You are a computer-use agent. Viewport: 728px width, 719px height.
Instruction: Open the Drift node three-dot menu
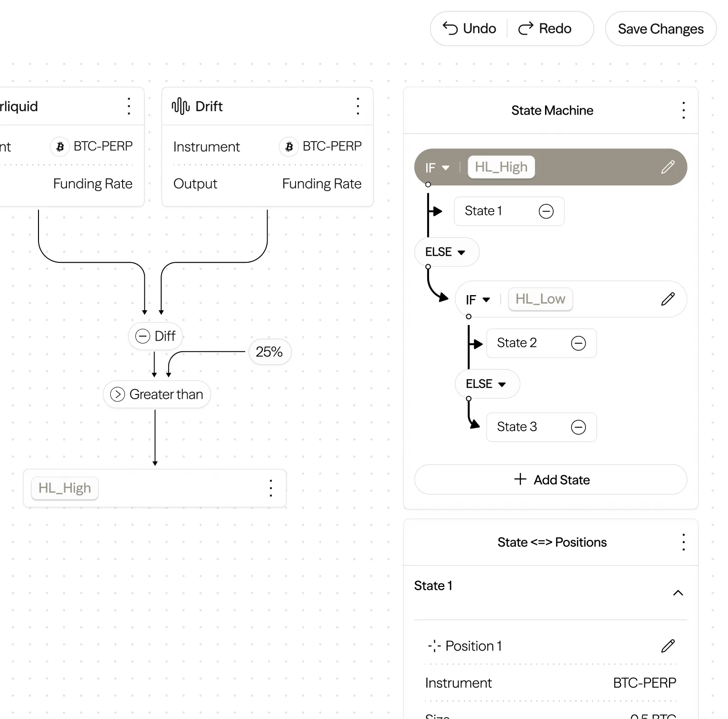[358, 106]
